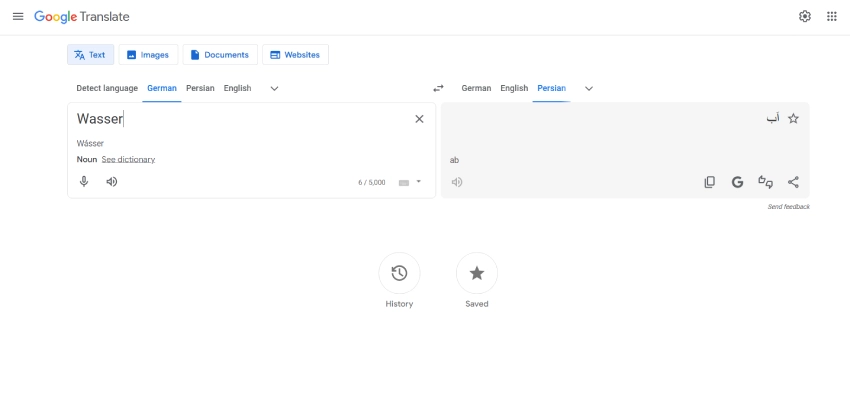
Task: Share the translation
Action: tap(793, 182)
